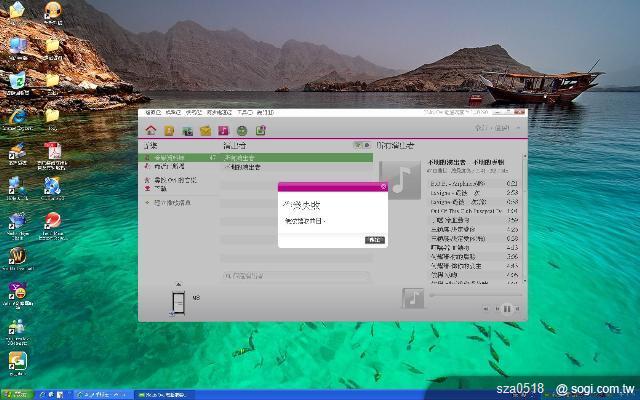Open the Contacts view in Ovi Suite toolbar
The width and height of the screenshot is (640, 400).
click(x=169, y=131)
